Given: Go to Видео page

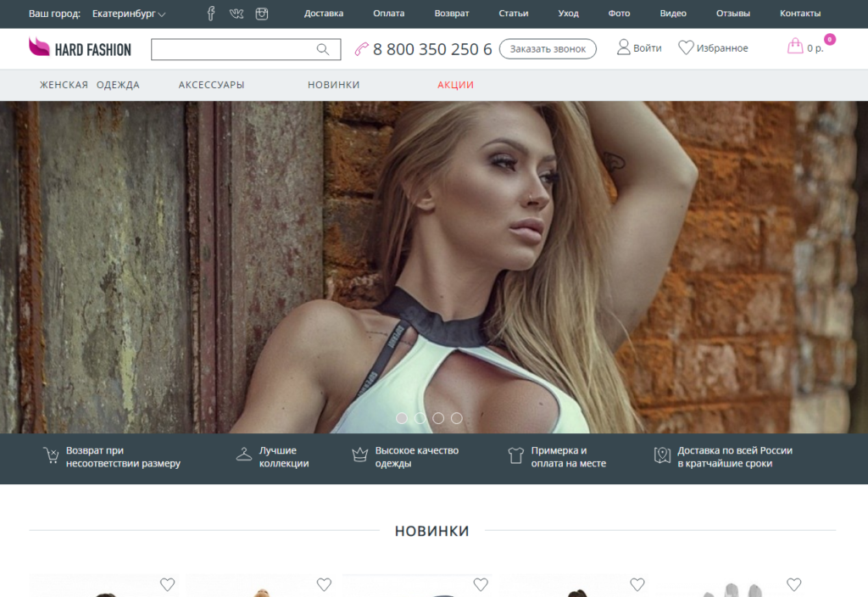Looking at the screenshot, I should click(673, 14).
